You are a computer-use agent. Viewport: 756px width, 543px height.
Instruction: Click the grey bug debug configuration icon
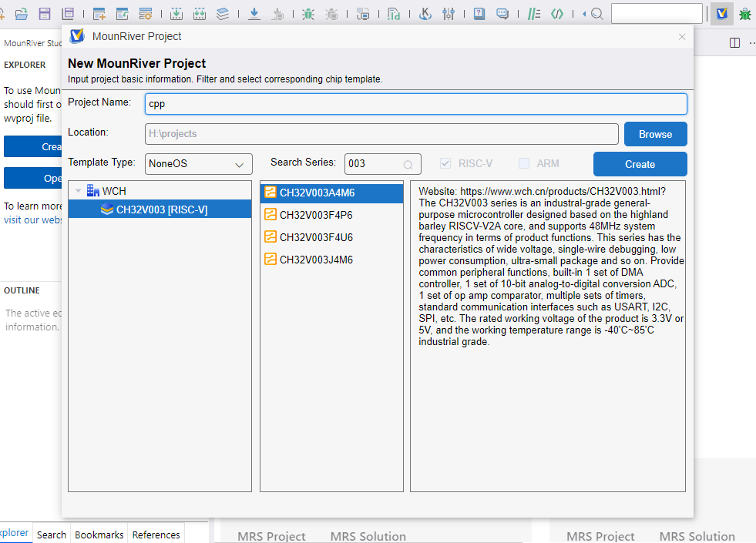tap(331, 14)
